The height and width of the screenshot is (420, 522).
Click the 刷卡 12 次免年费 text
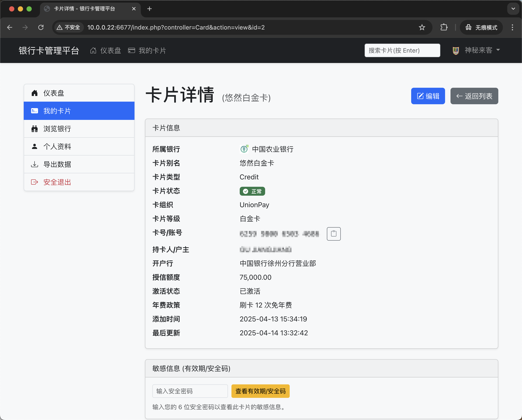(266, 305)
